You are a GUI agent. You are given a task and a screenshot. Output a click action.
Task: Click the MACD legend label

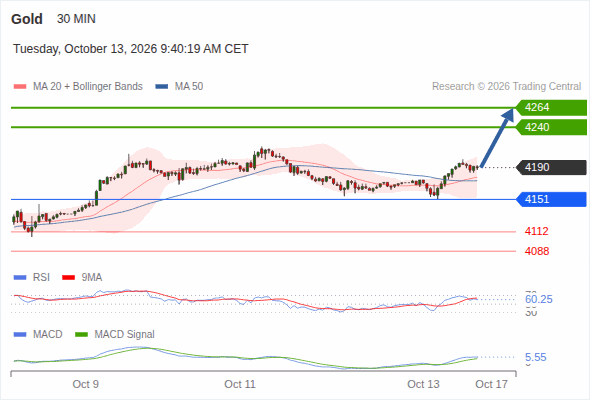pyautogui.click(x=48, y=334)
